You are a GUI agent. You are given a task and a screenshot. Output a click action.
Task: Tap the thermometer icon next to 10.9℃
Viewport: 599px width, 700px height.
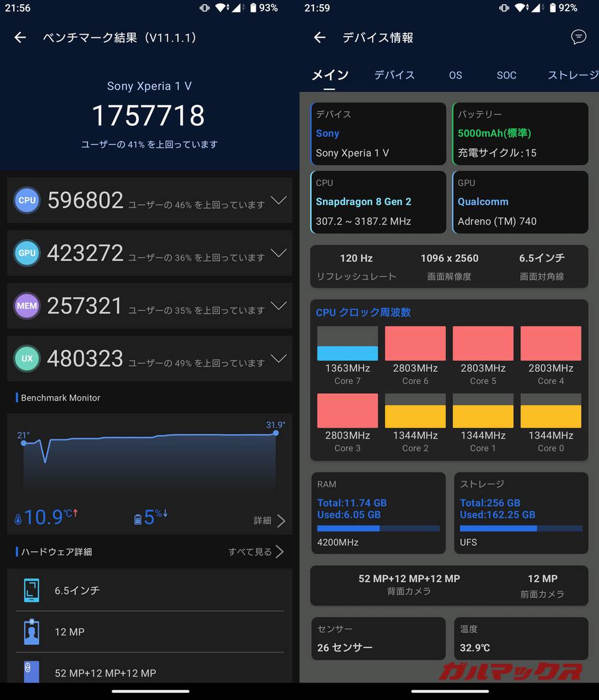[18, 517]
